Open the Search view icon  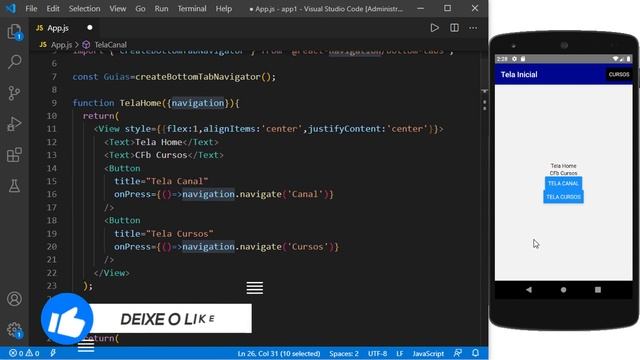(x=15, y=62)
